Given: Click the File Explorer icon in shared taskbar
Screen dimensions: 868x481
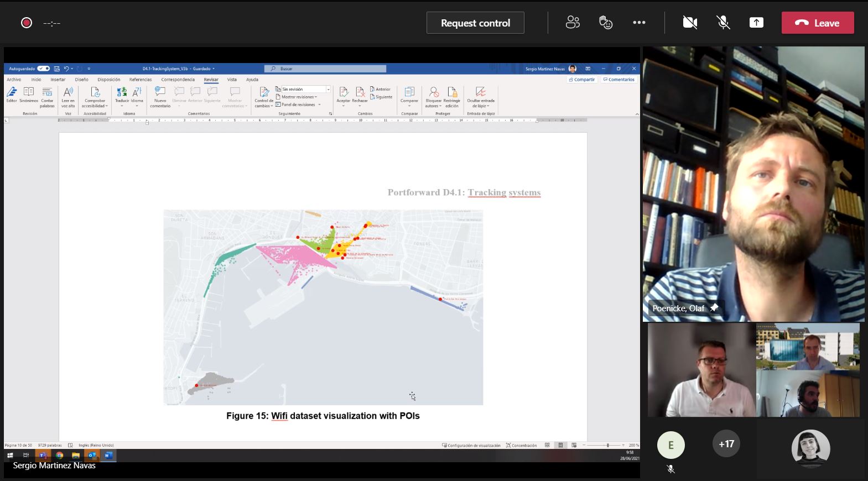Looking at the screenshot, I should (x=76, y=455).
